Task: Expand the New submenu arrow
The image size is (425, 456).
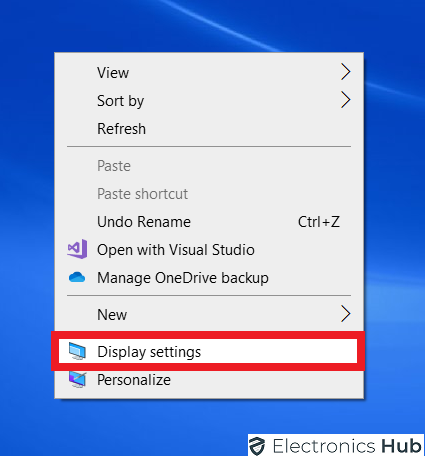Action: pos(346,314)
